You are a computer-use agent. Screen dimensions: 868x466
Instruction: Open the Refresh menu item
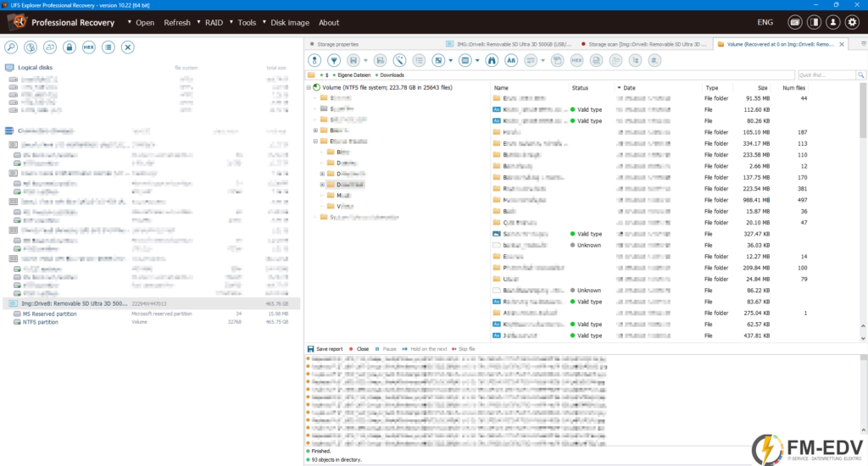177,23
